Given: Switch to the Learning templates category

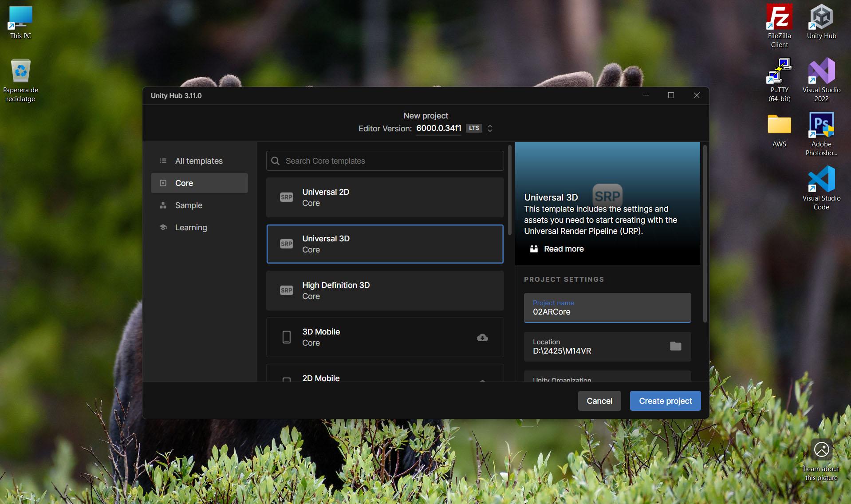Looking at the screenshot, I should pyautogui.click(x=191, y=228).
